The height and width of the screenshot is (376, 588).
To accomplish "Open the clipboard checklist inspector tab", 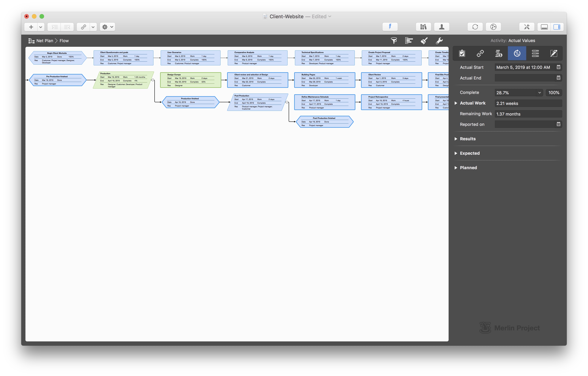I will [462, 53].
